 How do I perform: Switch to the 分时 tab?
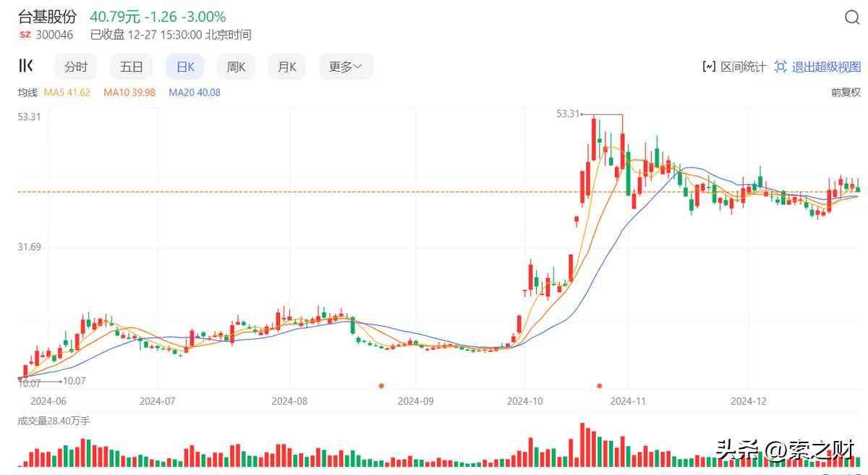[76, 67]
